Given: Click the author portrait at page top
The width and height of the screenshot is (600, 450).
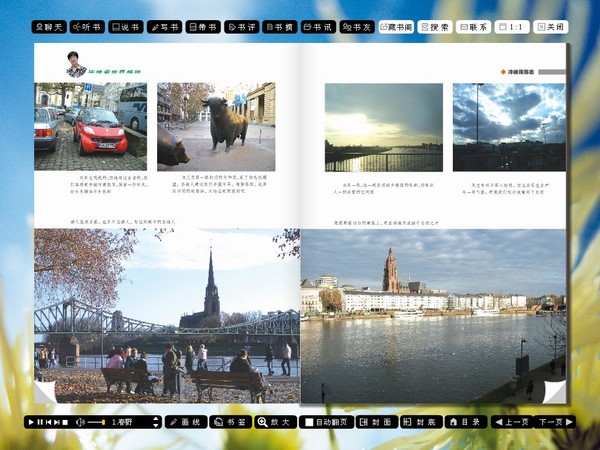Looking at the screenshot, I should click(x=75, y=64).
